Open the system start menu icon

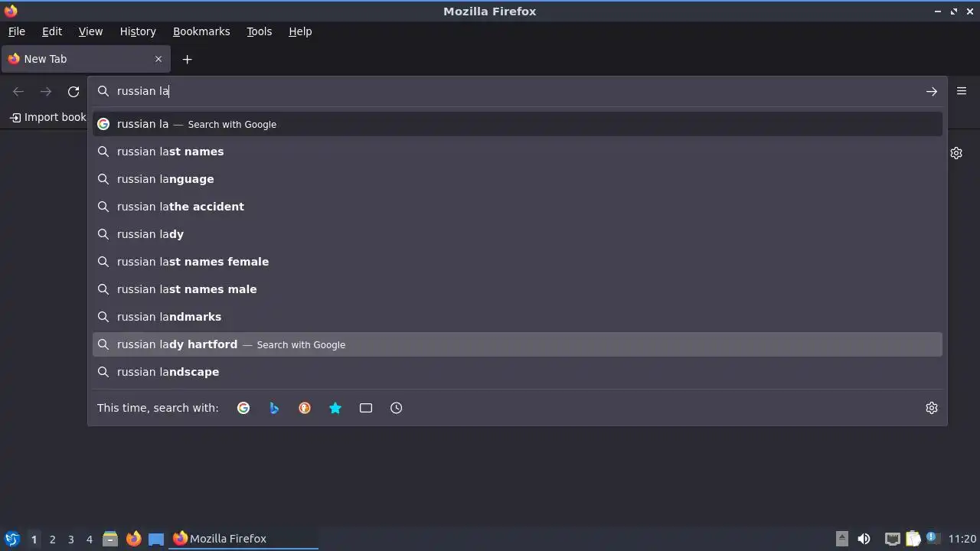11,539
